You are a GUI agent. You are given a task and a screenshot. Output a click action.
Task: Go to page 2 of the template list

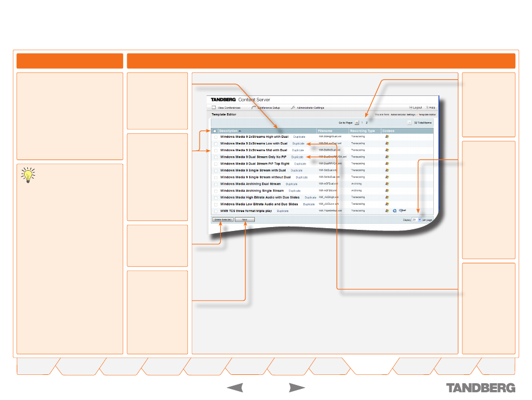[366, 123]
